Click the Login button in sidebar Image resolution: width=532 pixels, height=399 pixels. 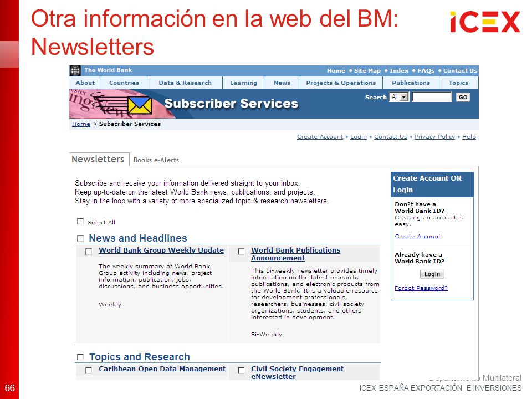pos(432,274)
